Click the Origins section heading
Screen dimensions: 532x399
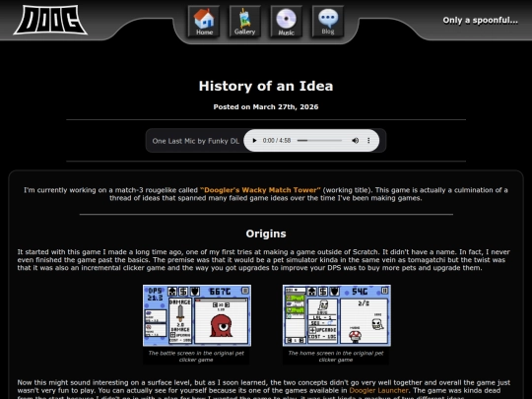click(266, 233)
